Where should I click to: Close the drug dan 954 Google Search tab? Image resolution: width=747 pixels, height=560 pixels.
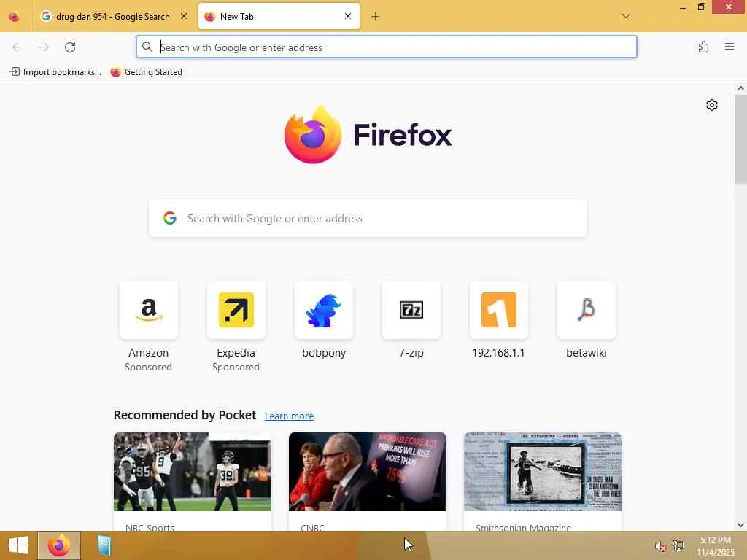click(x=184, y=16)
